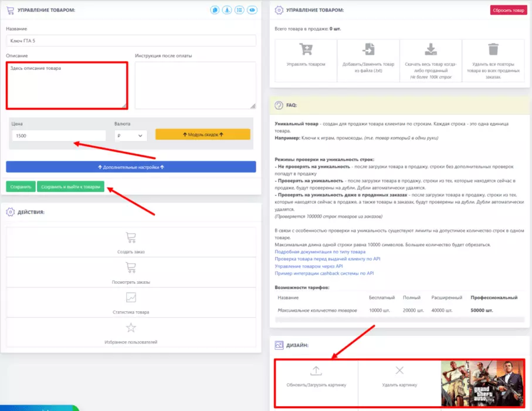Screen dimensions: 532x411
Task: Click the 40000 шт. tariff value
Action: [x=442, y=311]
